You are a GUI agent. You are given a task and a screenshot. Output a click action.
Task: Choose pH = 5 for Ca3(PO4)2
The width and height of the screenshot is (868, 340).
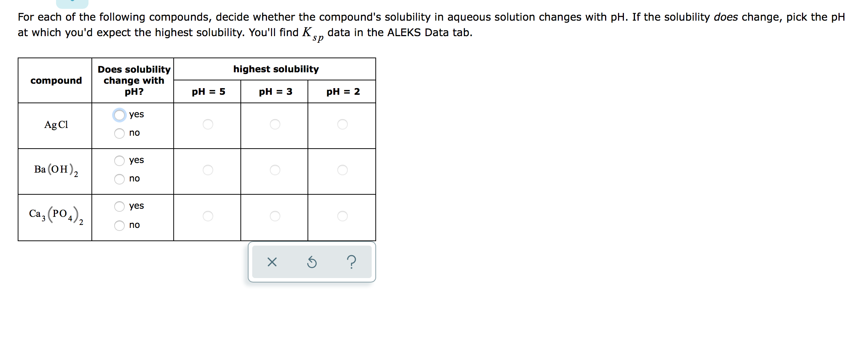(208, 216)
